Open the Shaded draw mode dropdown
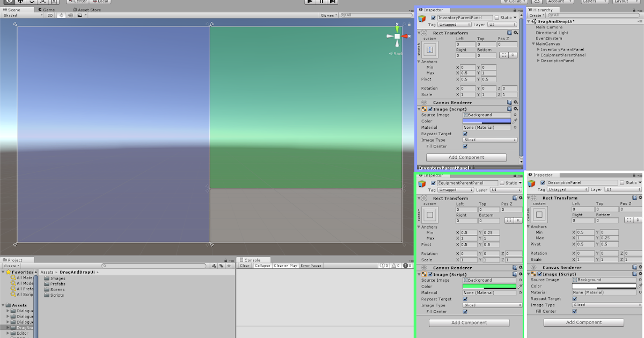Screen dimensions: 644x338 tap(21, 16)
